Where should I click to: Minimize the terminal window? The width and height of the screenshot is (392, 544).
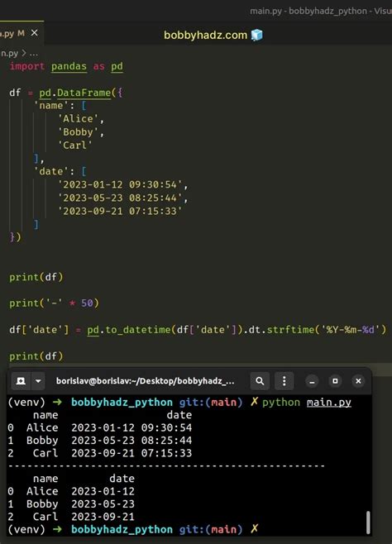click(312, 381)
